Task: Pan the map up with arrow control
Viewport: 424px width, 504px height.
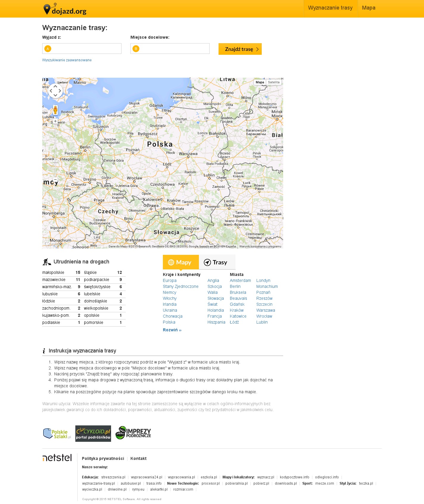Action: (x=55, y=87)
